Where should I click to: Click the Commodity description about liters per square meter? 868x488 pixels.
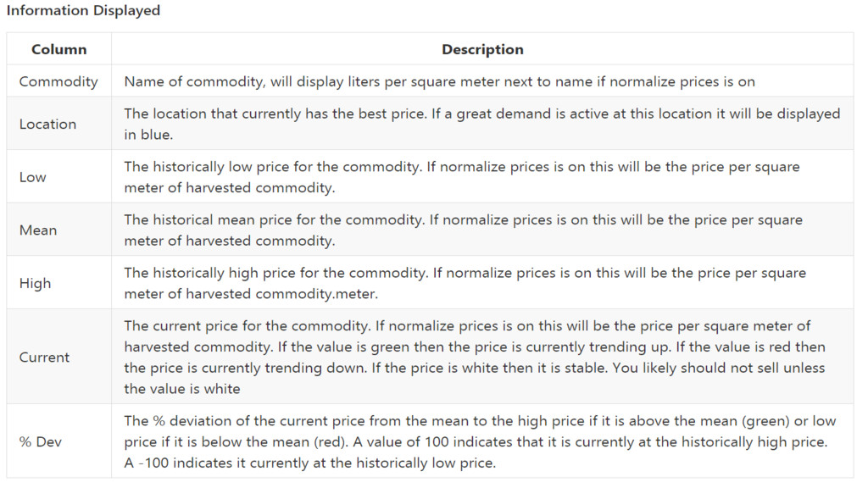click(x=439, y=81)
